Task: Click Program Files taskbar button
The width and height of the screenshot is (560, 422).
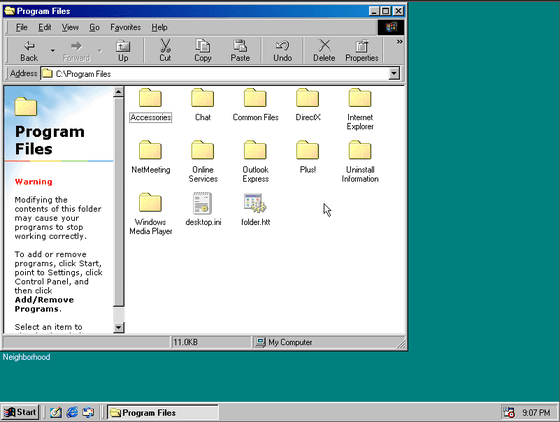Action: [163, 412]
